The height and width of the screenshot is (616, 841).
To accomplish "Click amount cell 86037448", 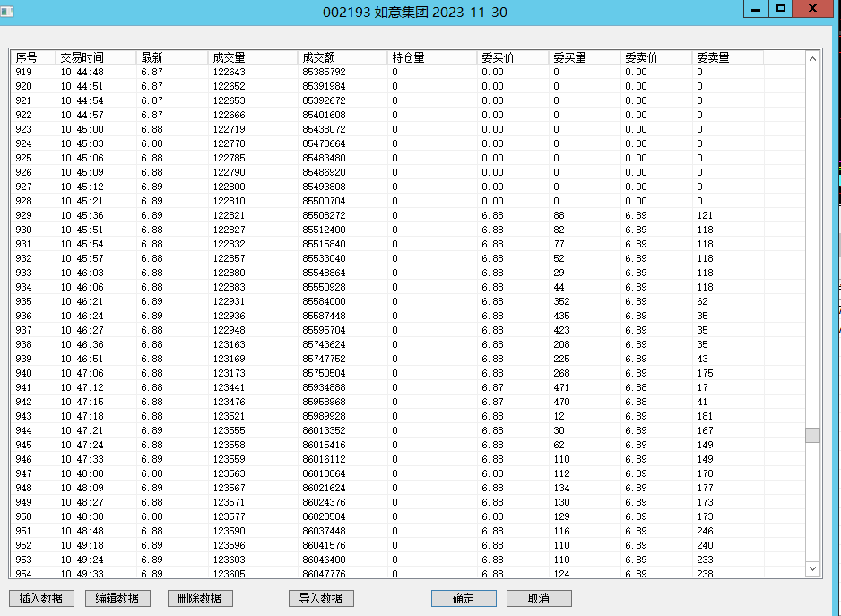I will click(324, 531).
